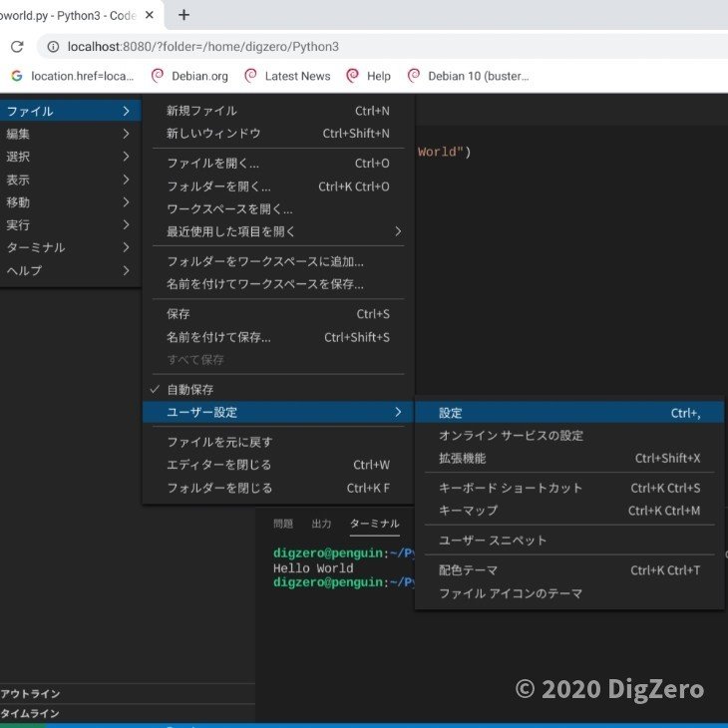728x728 pixels.
Task: Switch to the 出力 panel tab
Action: click(321, 524)
